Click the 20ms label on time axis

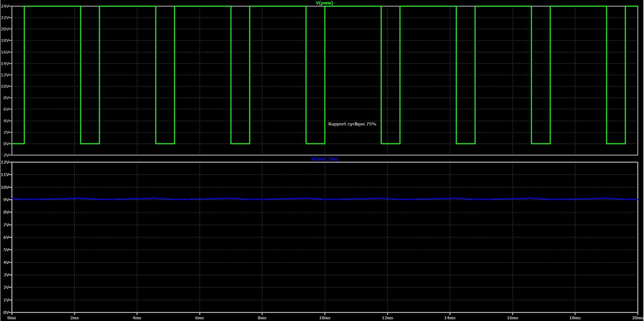638,318
